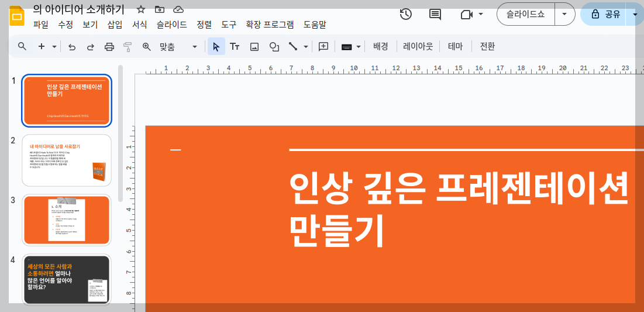The height and width of the screenshot is (312, 644).
Task: Check cloud save status icon
Action: 178,9
